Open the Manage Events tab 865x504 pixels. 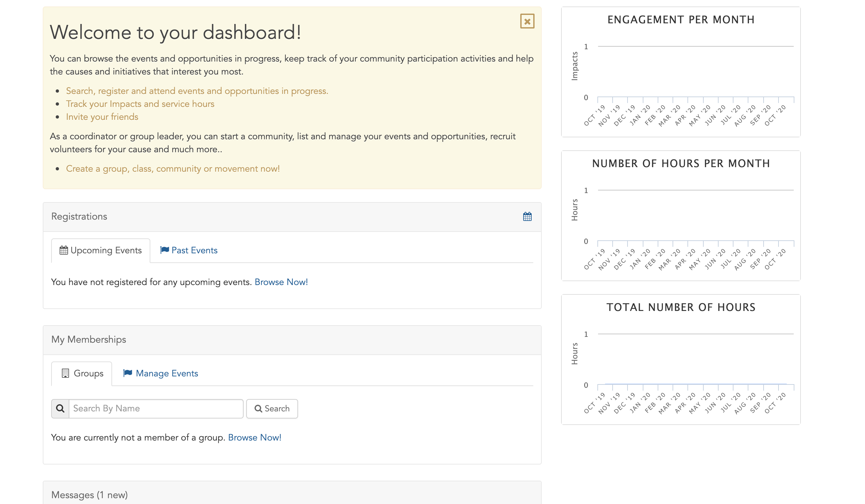click(161, 373)
